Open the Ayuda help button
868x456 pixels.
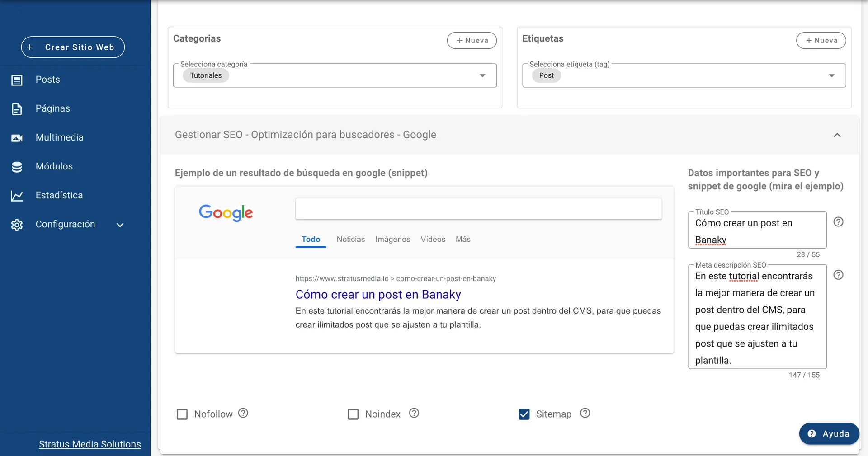pyautogui.click(x=829, y=433)
